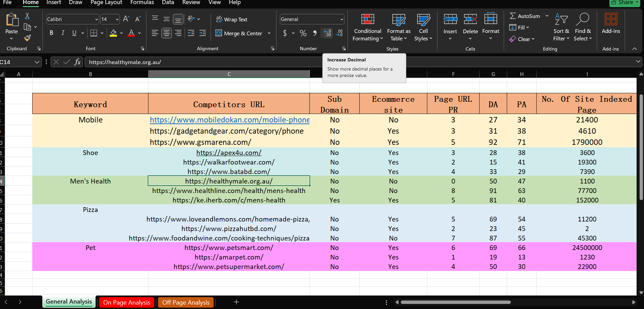This screenshot has width=644, height=309.
Task: Toggle italic formatting
Action: point(62,33)
